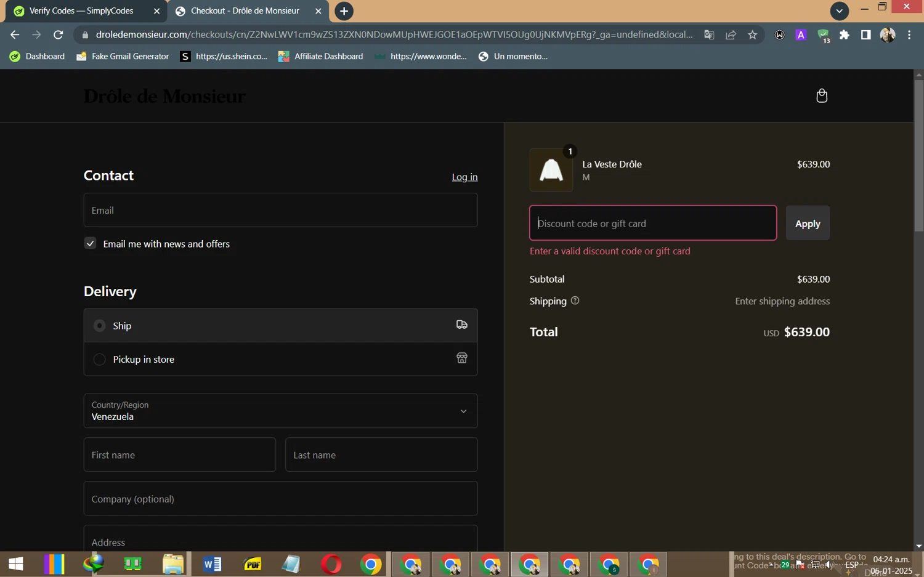This screenshot has width=924, height=577.
Task: Click the Apply discount button
Action: [808, 223]
